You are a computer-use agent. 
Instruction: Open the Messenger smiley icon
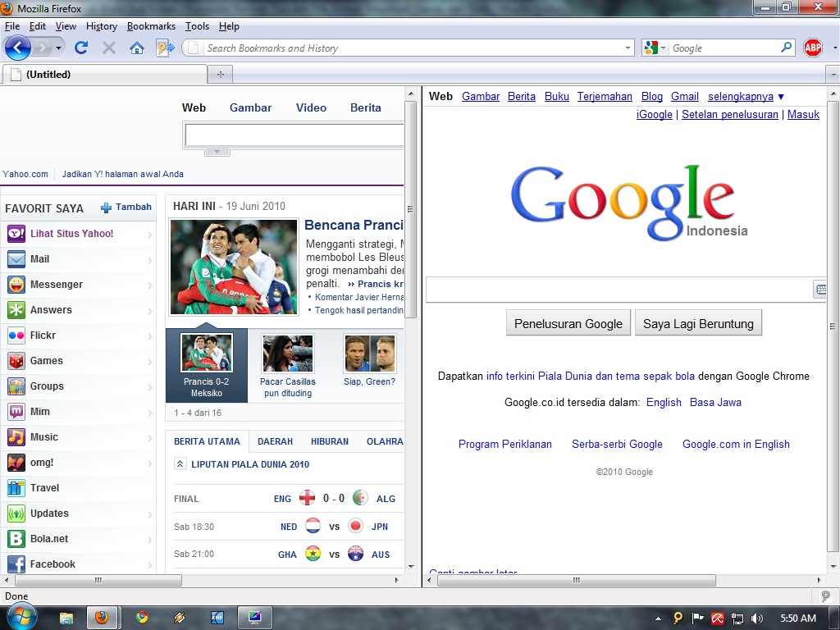[x=16, y=285]
